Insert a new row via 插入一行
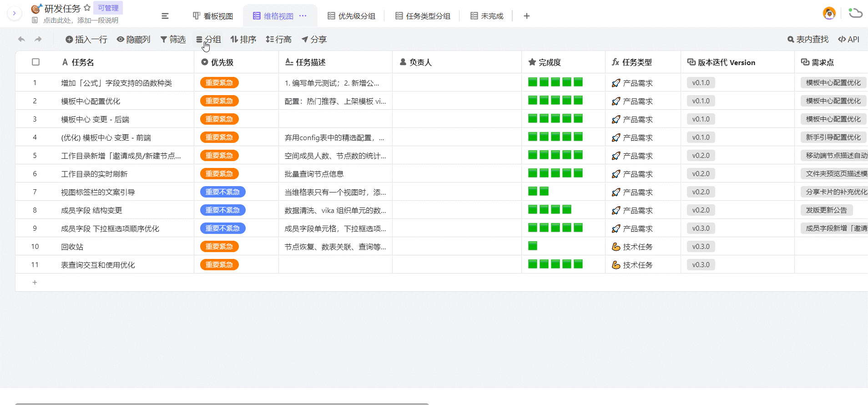868x405 pixels. tap(86, 40)
